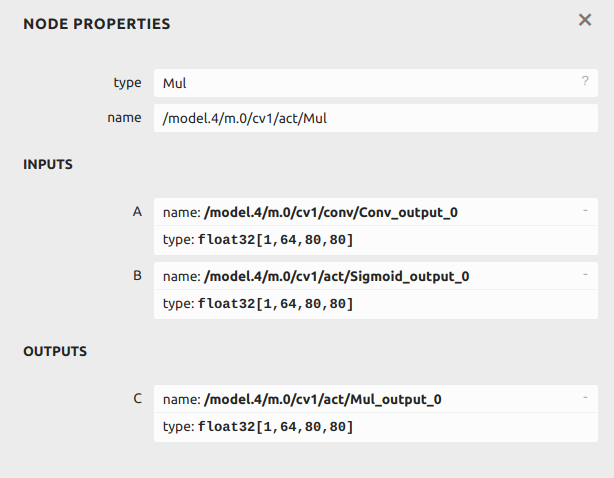Screen dimensions: 614x478
Task: Collapse output C details with minus toggle
Action: [584, 397]
